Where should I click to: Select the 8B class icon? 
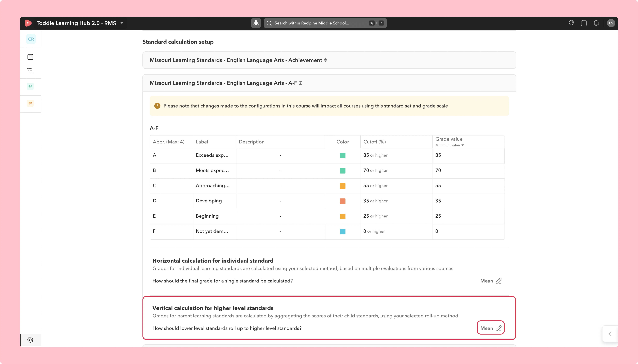coord(30,103)
